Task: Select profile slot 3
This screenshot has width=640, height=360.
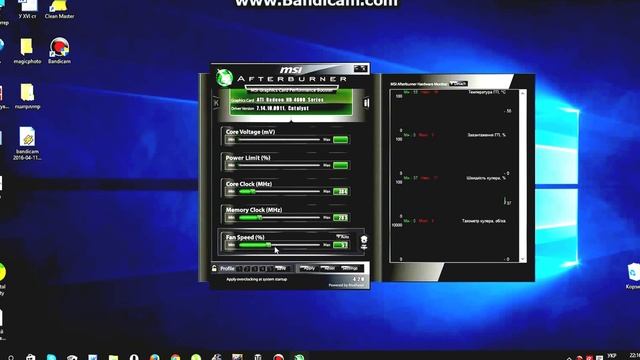Action: click(255, 269)
